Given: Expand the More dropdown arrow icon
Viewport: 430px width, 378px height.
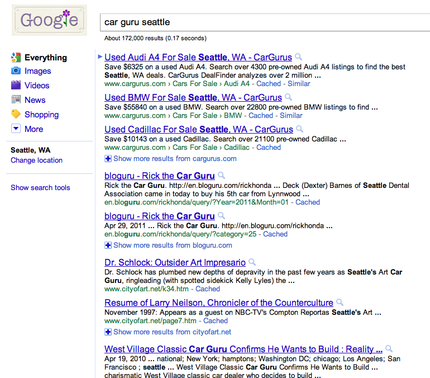Looking at the screenshot, I should point(16,129).
